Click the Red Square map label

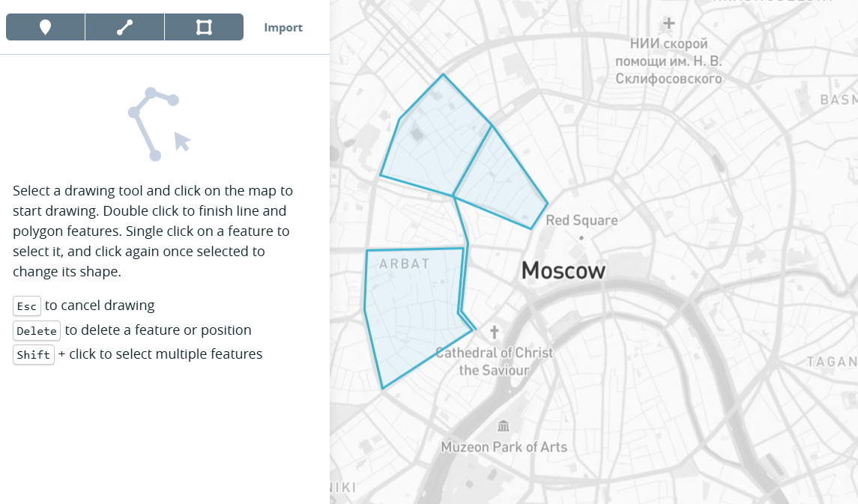[x=581, y=220]
